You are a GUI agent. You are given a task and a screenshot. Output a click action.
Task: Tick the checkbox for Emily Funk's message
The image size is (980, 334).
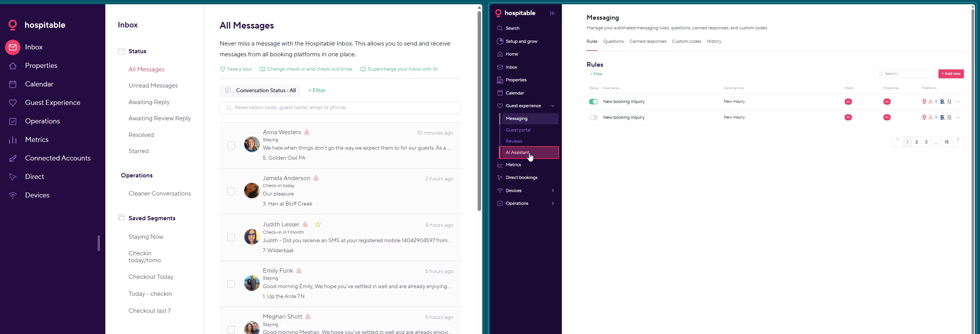click(231, 284)
